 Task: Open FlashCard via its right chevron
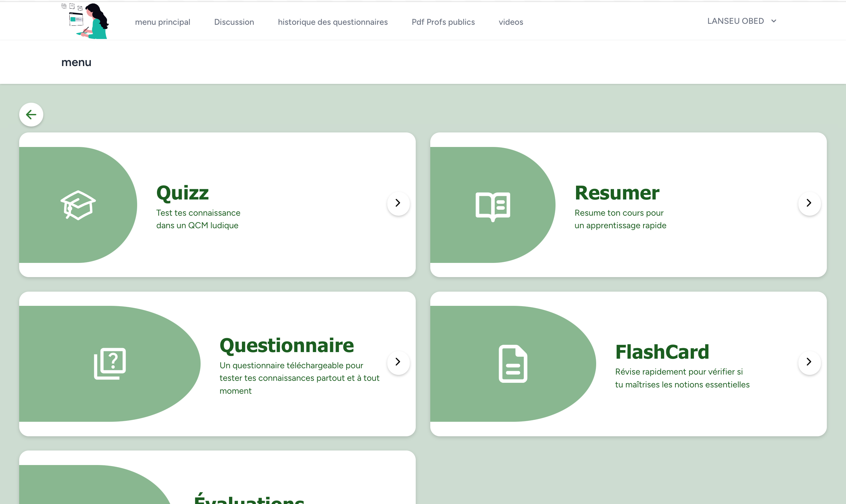coord(809,362)
